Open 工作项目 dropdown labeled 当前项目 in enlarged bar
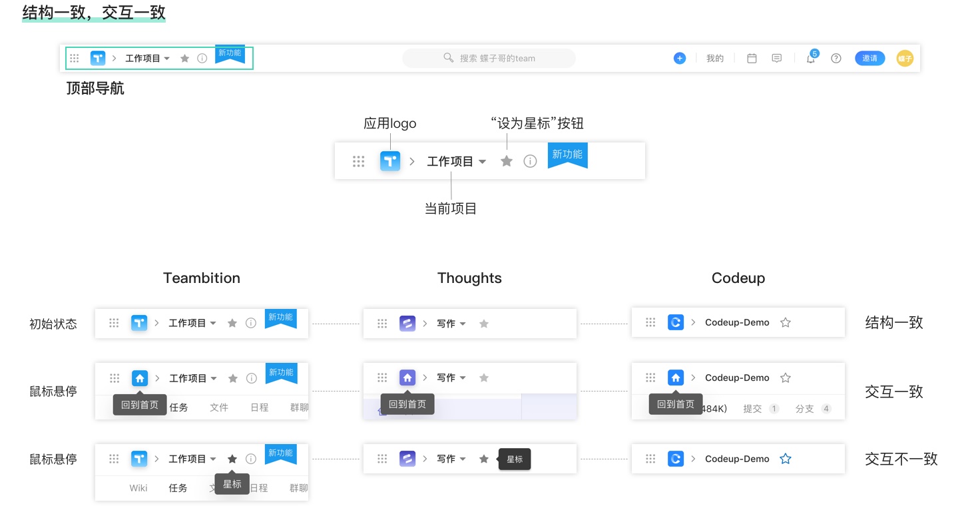980x512 pixels. [x=457, y=161]
